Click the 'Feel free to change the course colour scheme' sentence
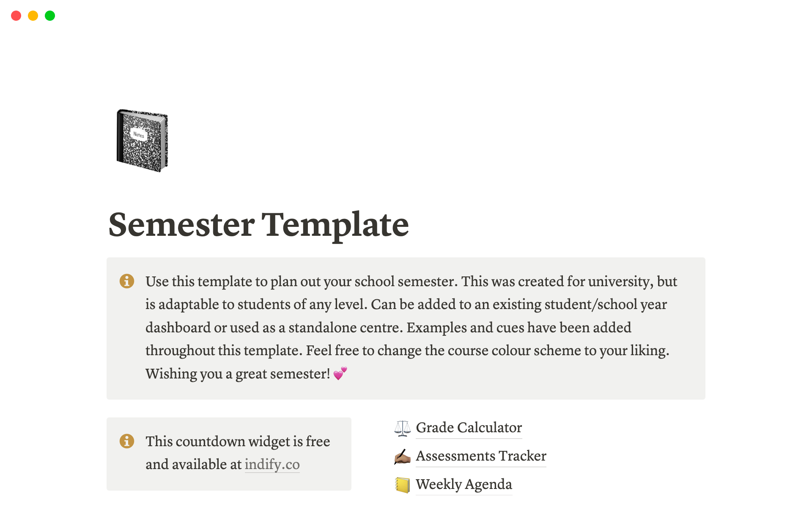The height and width of the screenshot is (508, 812). [487, 351]
